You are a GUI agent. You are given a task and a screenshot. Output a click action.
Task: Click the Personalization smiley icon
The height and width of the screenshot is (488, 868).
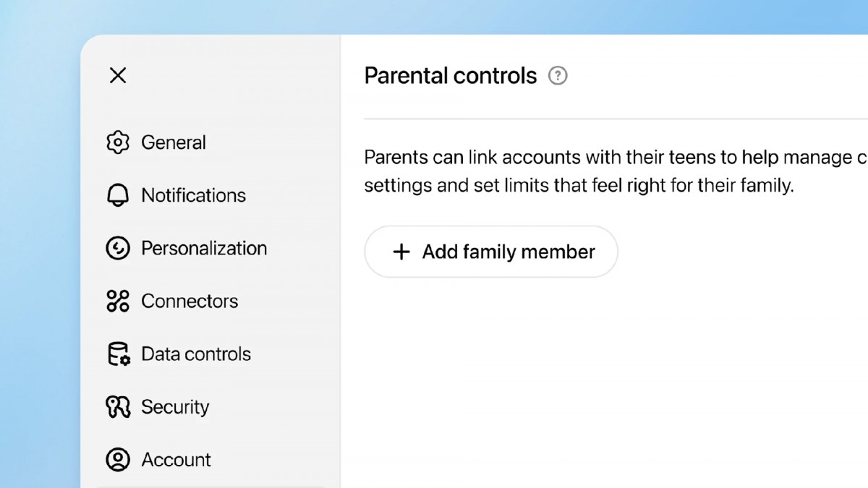(x=117, y=248)
